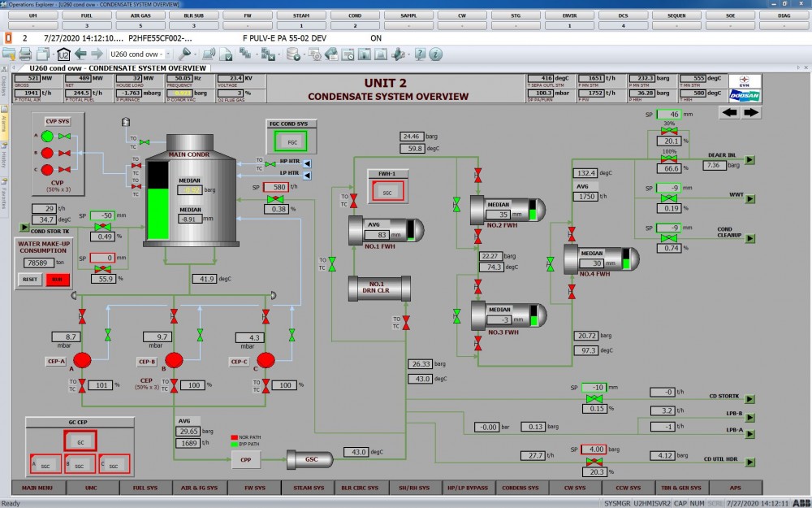Click CEP-A red pump symbol

(x=82, y=360)
